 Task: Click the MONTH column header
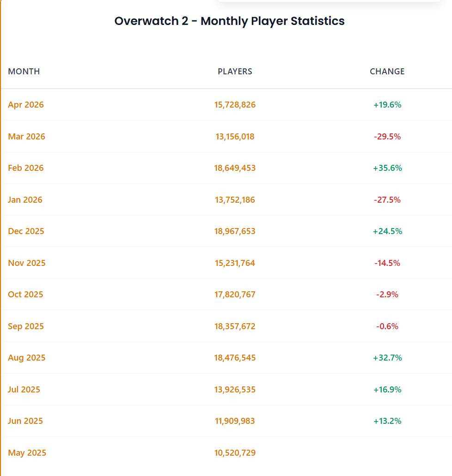point(24,72)
